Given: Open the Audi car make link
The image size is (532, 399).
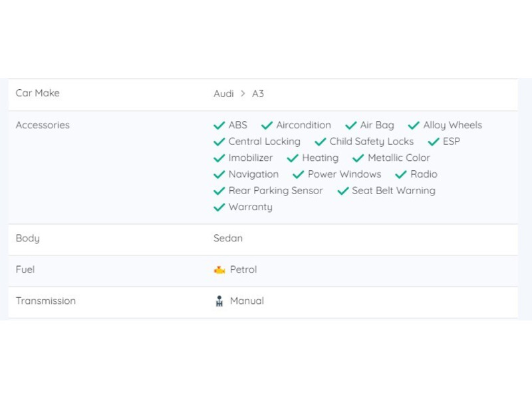Looking at the screenshot, I should (x=223, y=94).
